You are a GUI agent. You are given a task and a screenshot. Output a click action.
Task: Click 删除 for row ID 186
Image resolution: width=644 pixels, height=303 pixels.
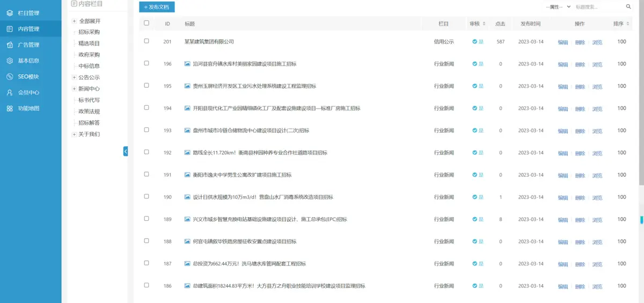click(x=580, y=286)
